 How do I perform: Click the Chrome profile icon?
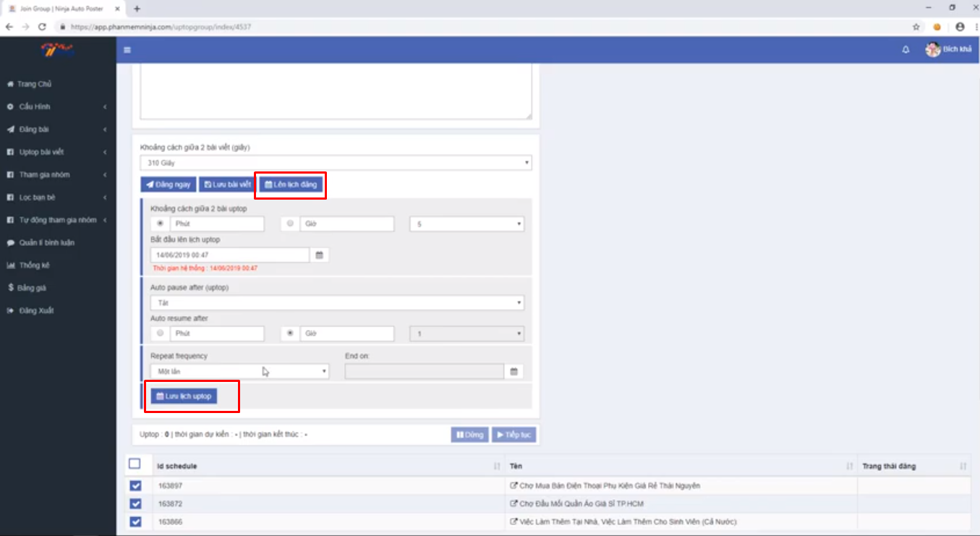coord(960,27)
